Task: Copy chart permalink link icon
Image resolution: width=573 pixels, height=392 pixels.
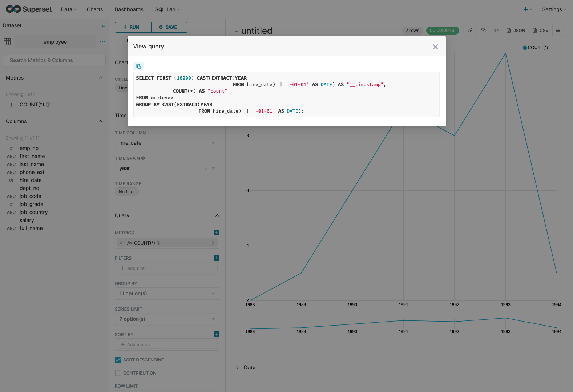Action: point(470,31)
